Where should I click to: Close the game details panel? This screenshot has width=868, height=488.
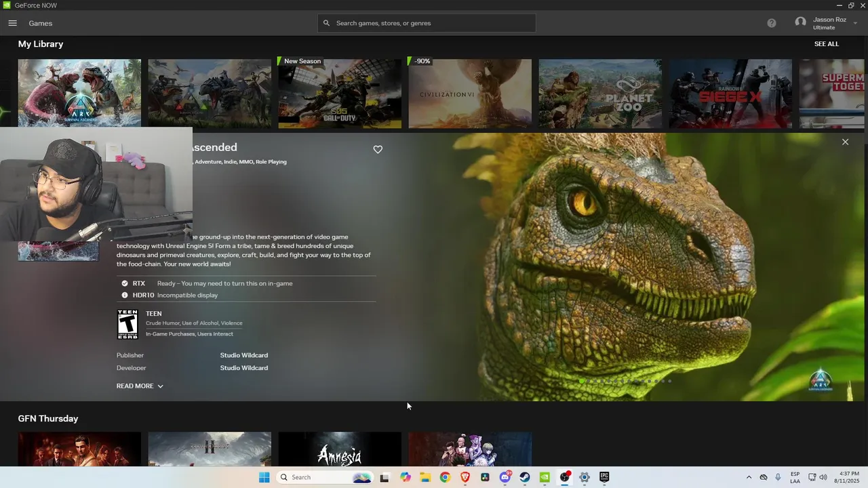(x=845, y=142)
